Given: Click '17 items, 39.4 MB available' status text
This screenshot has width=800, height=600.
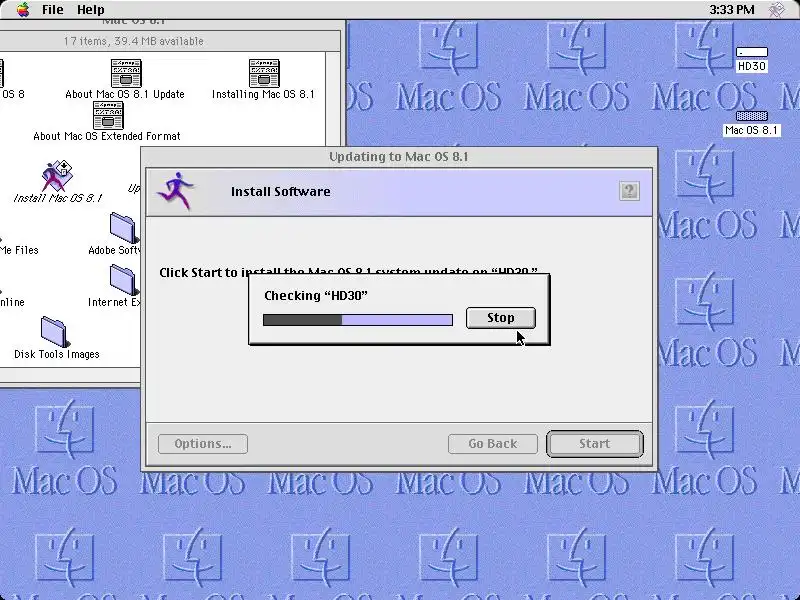Looking at the screenshot, I should click(x=133, y=41).
